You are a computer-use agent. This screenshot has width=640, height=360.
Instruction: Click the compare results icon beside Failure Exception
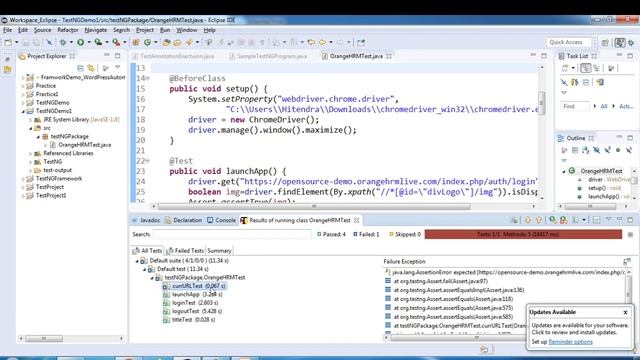[627, 261]
